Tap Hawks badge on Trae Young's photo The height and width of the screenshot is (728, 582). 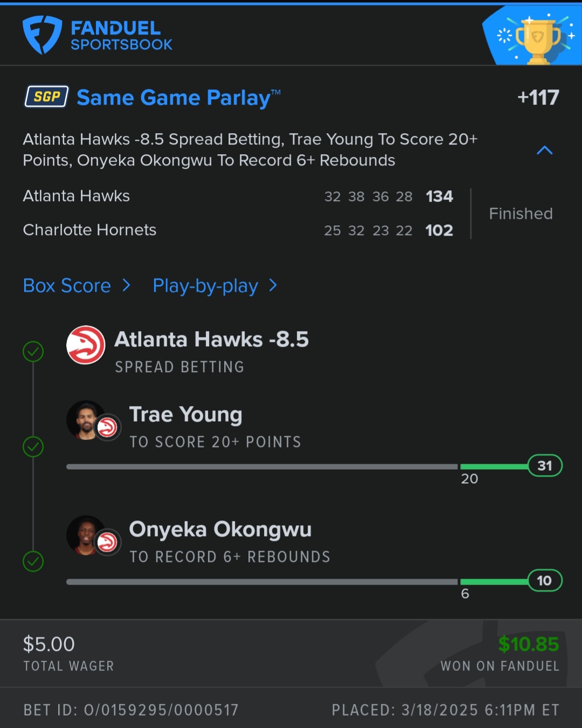pos(108,428)
